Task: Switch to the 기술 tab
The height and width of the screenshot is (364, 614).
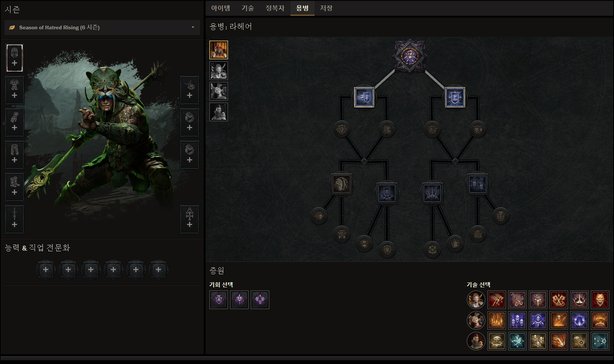Action: tap(248, 8)
